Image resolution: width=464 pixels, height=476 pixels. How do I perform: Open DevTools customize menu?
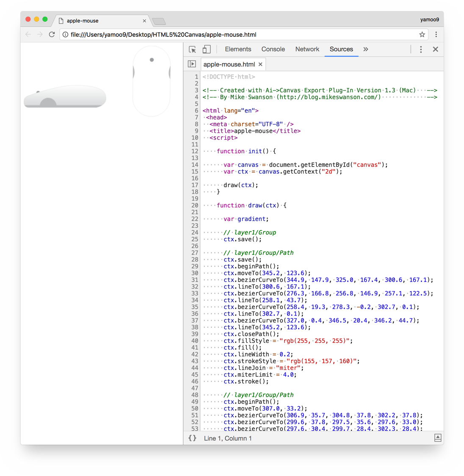coord(421,49)
